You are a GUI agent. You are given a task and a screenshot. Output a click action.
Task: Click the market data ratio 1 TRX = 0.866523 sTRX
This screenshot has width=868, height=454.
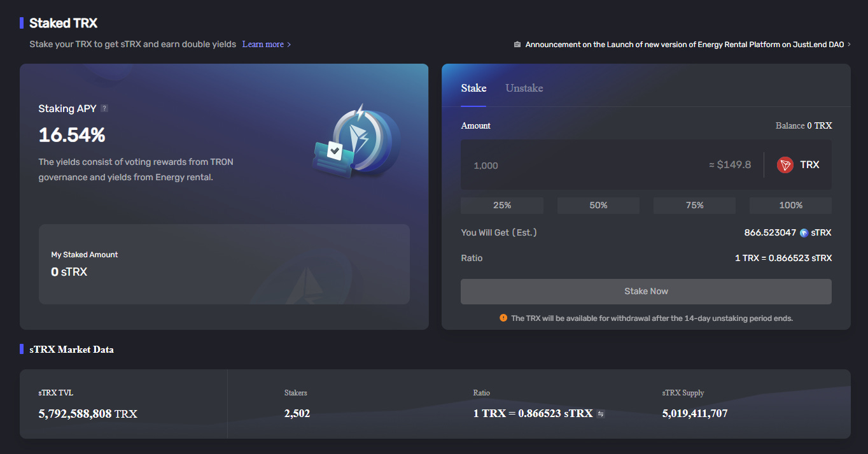click(533, 414)
